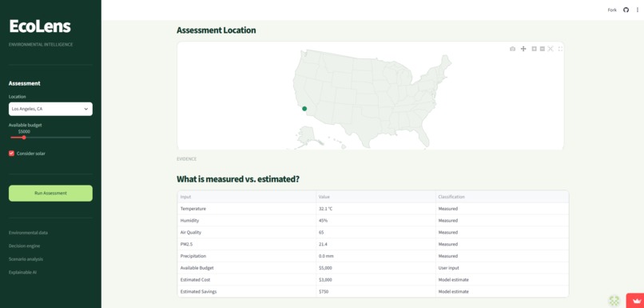
Task: Toggle the Consider solar checkbox
Action: point(11,153)
